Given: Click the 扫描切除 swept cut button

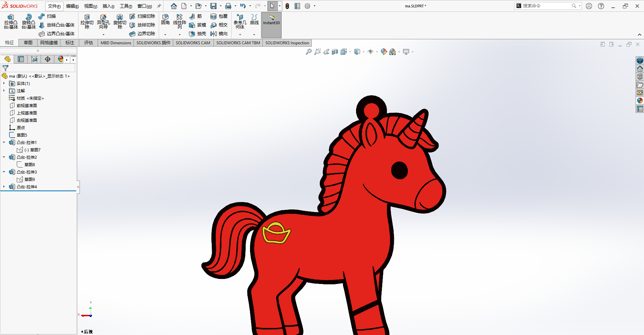Looking at the screenshot, I should click(142, 16).
